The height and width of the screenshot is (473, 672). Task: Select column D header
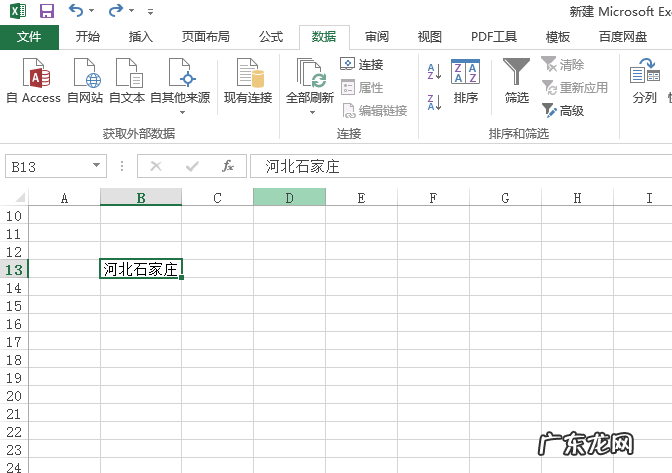click(x=289, y=198)
